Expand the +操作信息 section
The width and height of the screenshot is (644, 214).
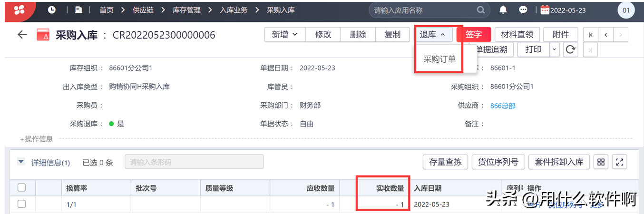(37, 139)
